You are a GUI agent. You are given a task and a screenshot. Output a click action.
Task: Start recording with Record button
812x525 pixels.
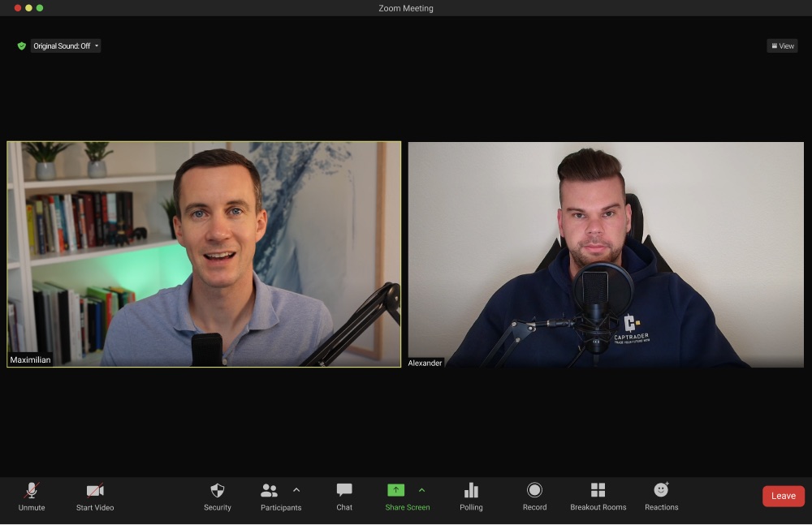(x=534, y=490)
